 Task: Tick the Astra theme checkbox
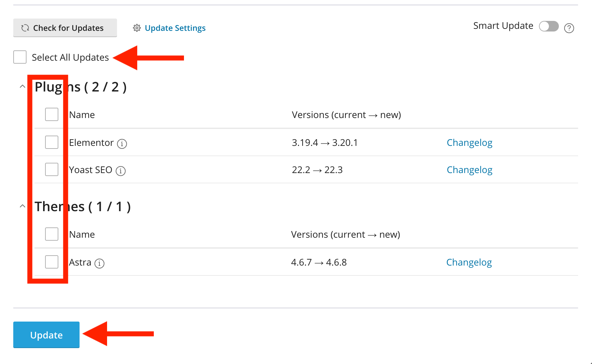(52, 262)
